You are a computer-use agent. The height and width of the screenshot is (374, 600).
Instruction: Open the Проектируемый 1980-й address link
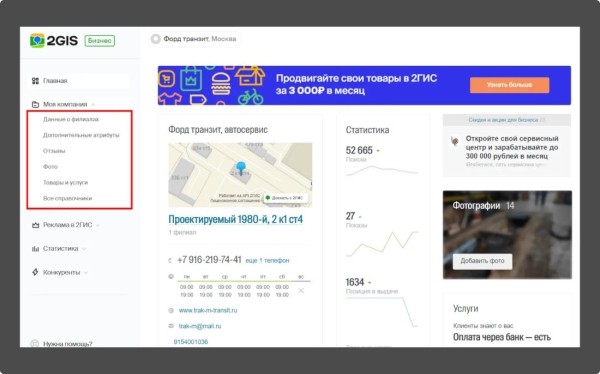pos(235,219)
